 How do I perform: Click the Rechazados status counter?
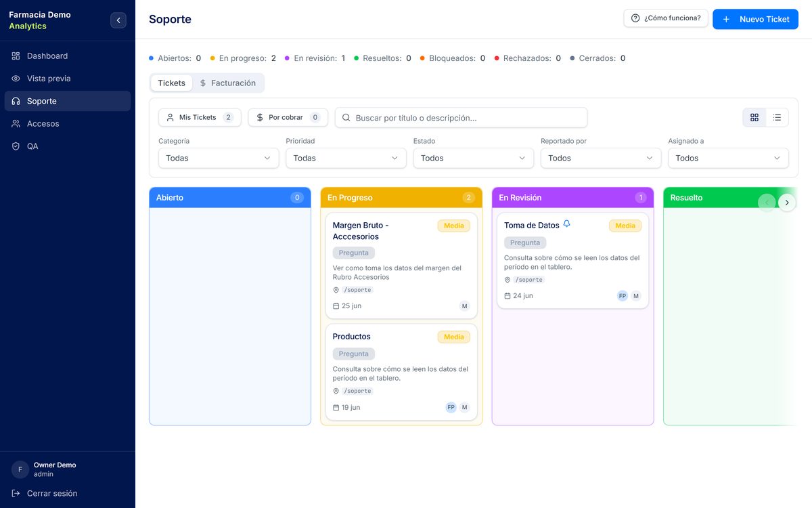point(528,58)
